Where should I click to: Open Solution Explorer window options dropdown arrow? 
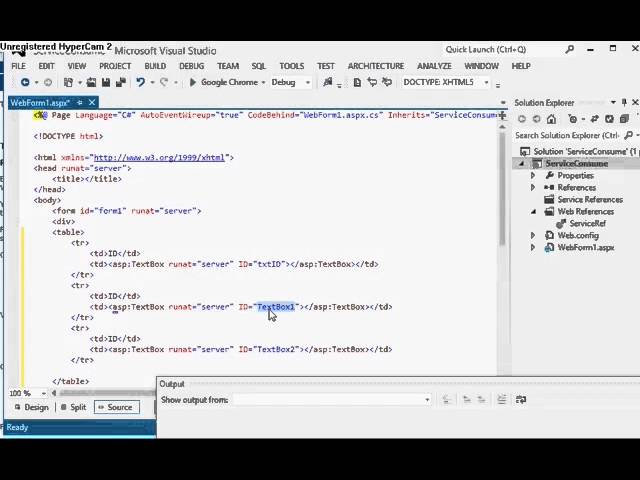click(x=613, y=102)
